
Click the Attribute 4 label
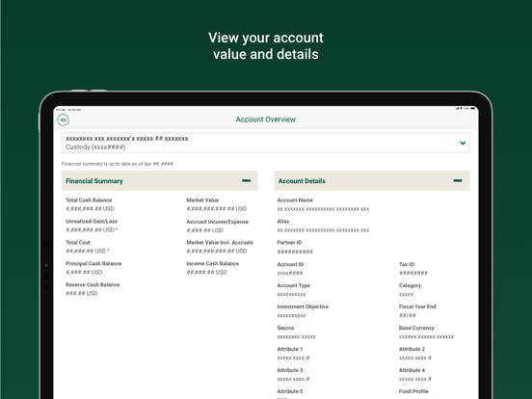412,370
